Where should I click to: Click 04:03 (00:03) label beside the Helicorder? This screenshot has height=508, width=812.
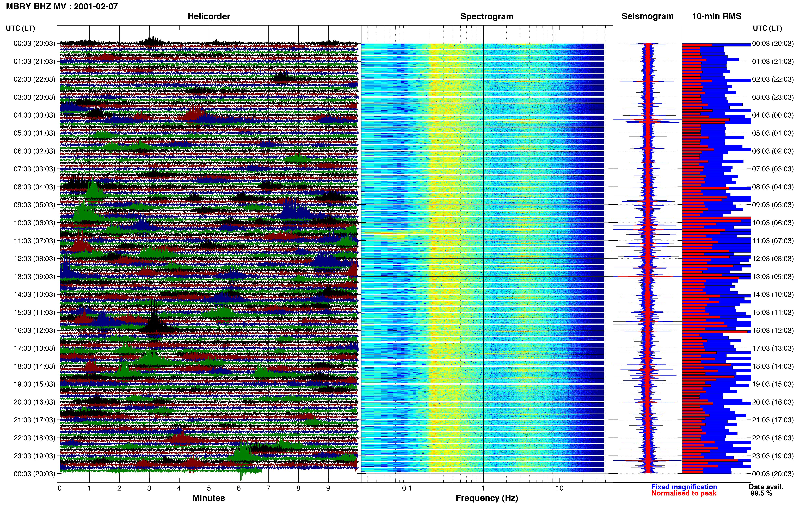coord(34,115)
